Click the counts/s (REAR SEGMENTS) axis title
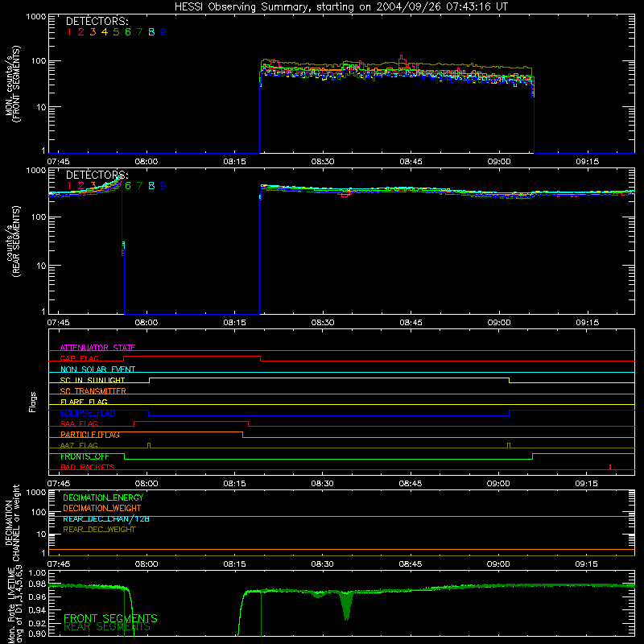The image size is (644, 644). click(12, 241)
